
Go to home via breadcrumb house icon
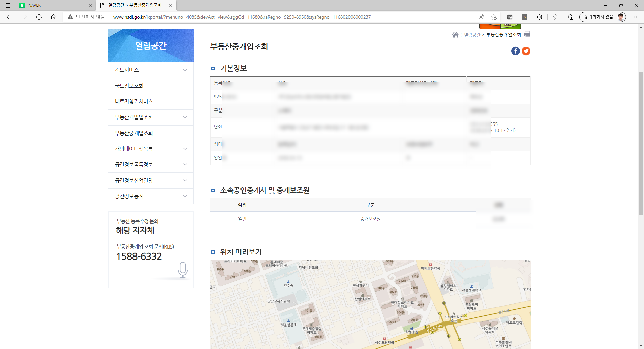(455, 35)
